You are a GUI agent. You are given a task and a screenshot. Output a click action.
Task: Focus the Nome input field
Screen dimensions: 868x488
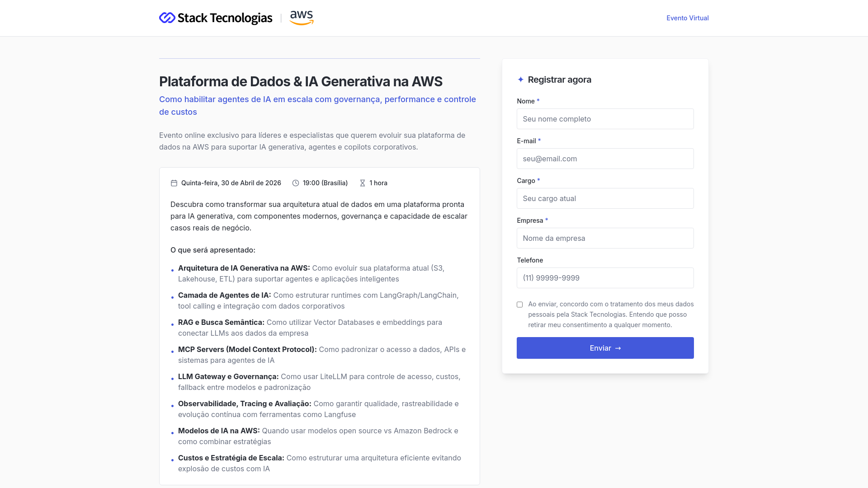pyautogui.click(x=605, y=119)
